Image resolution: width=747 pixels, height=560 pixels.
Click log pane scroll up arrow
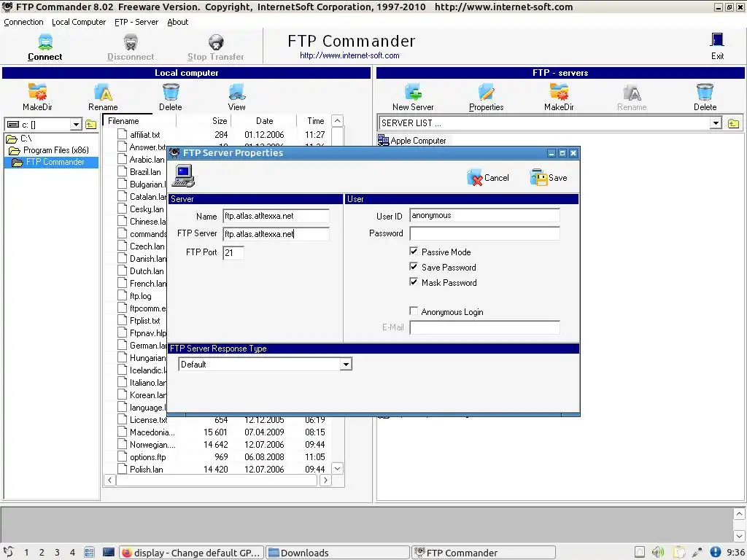(739, 513)
